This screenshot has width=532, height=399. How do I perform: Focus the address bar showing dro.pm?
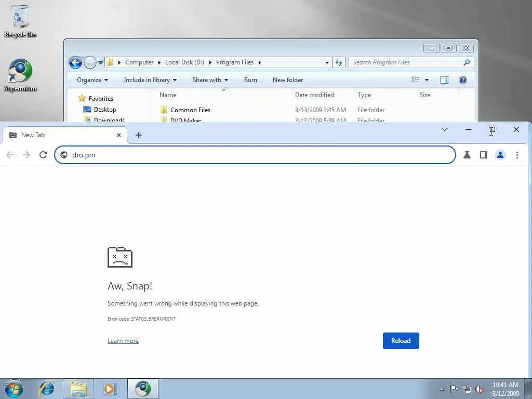255,155
